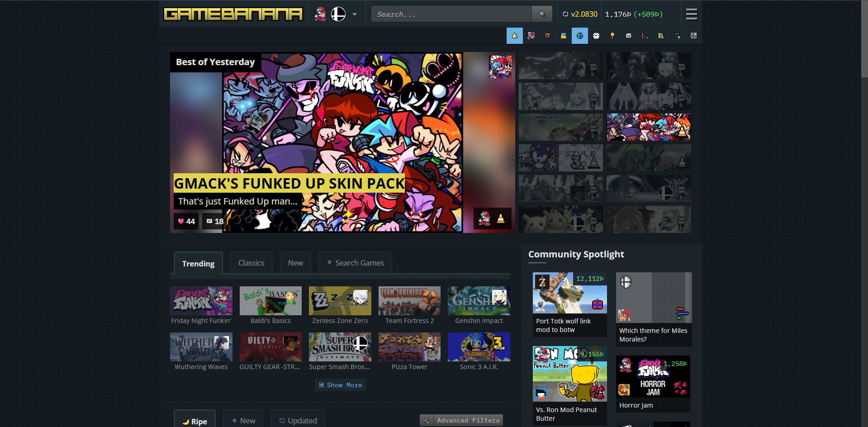Viewport: 868px width, 427px height.
Task: Click the bar chart stats icon
Action: click(645, 36)
